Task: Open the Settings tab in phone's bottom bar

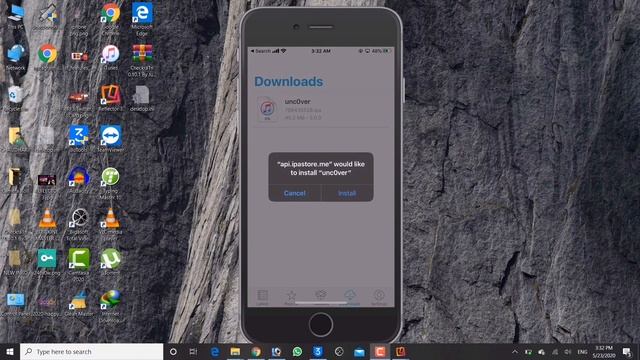Action: pyautogui.click(x=379, y=297)
